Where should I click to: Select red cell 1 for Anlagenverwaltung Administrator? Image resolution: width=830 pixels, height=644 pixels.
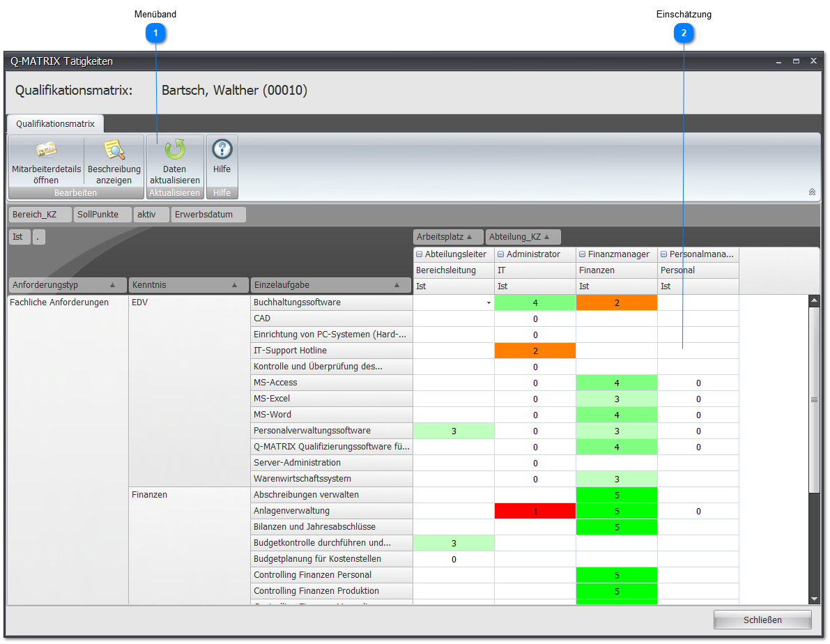[x=535, y=511]
